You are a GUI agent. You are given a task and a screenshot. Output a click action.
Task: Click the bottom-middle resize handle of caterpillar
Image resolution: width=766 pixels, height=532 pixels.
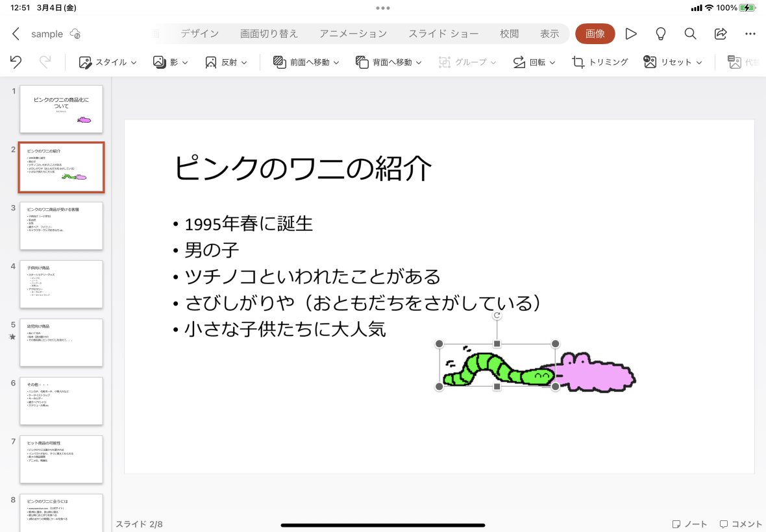pos(497,387)
